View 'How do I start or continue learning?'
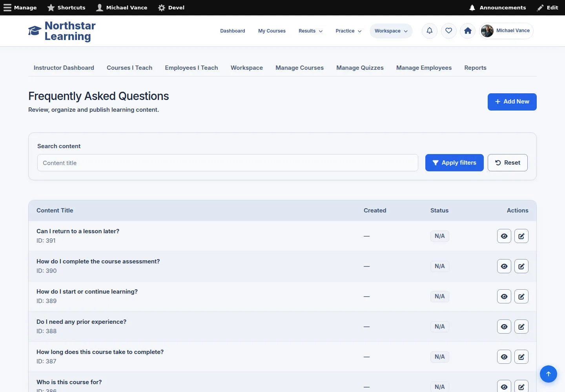Viewport: 565px width, 392px height. pyautogui.click(x=504, y=296)
